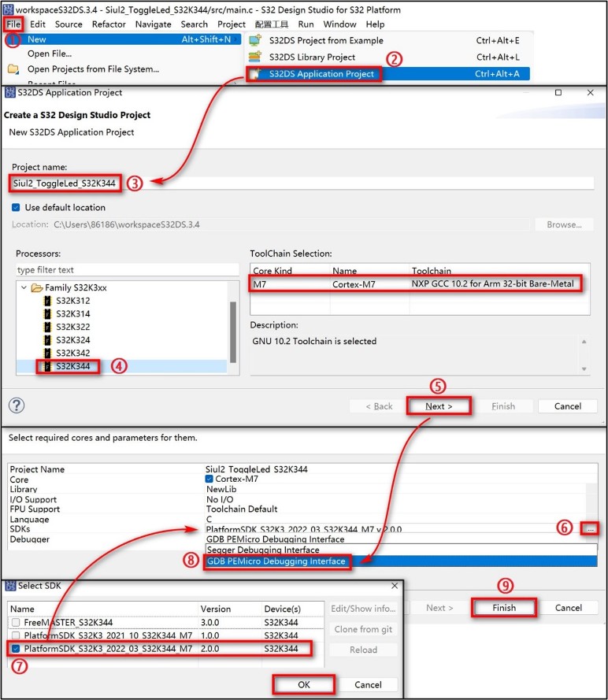Select the M7 Cortex-M7 toolchain row
Image resolution: width=608 pixels, height=700 pixels.
pyautogui.click(x=420, y=284)
